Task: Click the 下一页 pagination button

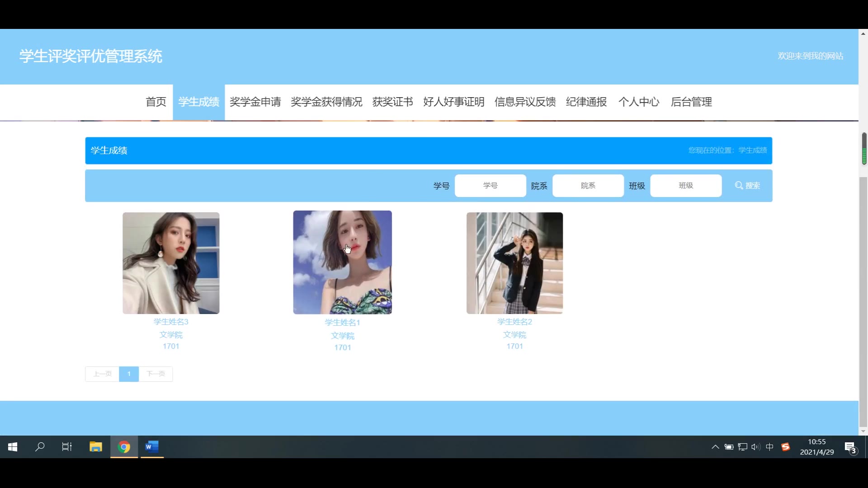Action: click(156, 374)
